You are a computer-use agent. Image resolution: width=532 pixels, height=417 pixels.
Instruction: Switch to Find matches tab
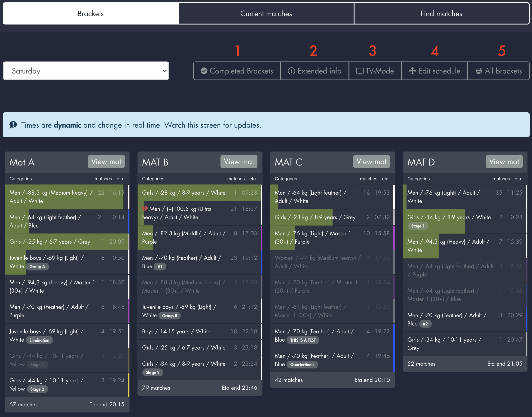(441, 13)
